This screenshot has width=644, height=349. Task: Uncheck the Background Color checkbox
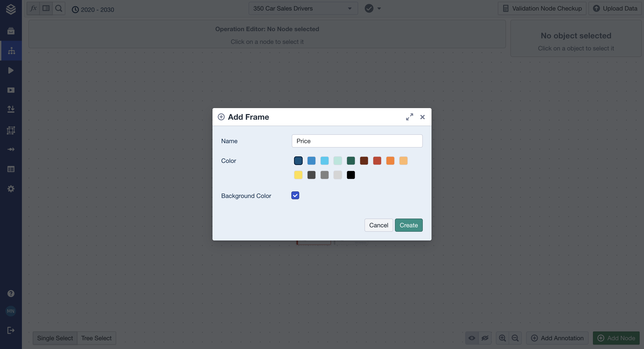tap(295, 195)
